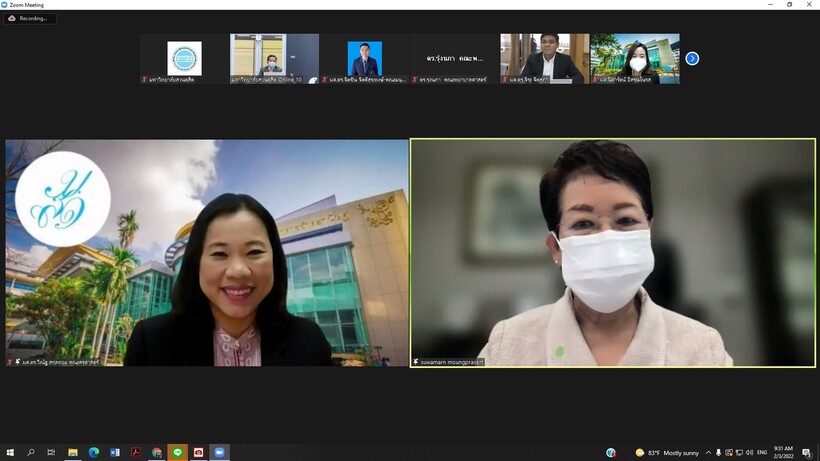The width and height of the screenshot is (820, 461).
Task: Open Adobe Acrobat from the taskbar
Action: [135, 453]
